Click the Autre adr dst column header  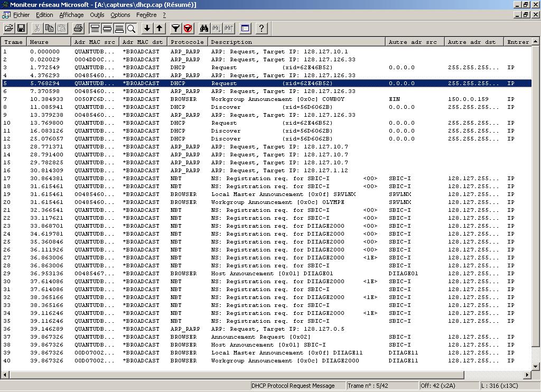click(x=474, y=42)
